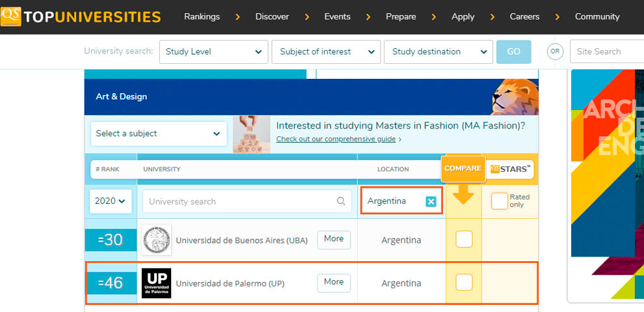Open the comprehensive guide link
The width and height of the screenshot is (644, 312).
click(336, 139)
